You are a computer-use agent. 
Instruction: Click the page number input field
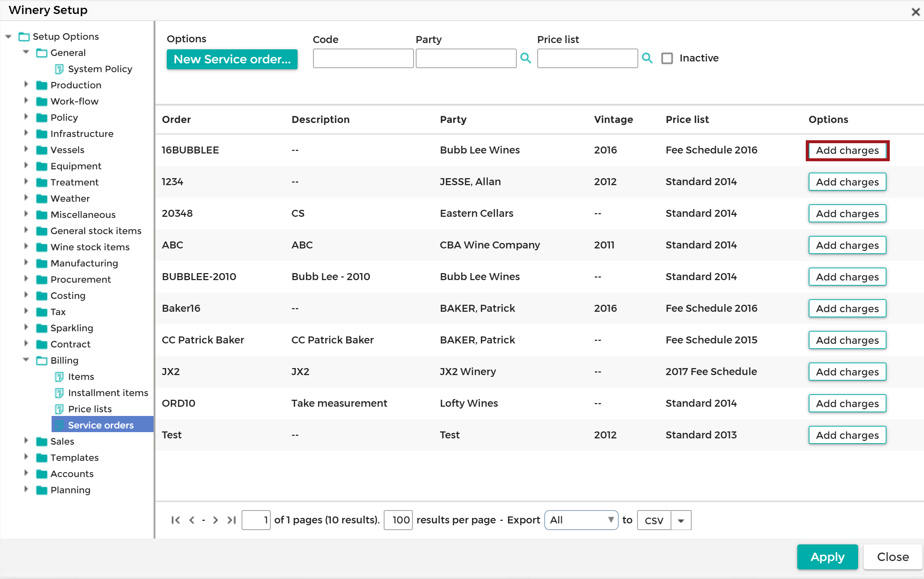pos(256,520)
